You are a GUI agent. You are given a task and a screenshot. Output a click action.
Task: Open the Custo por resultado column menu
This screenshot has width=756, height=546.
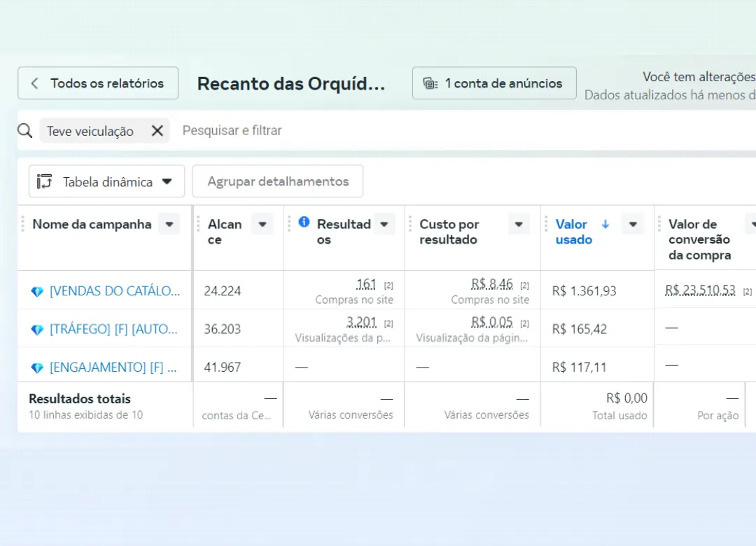[x=518, y=224]
